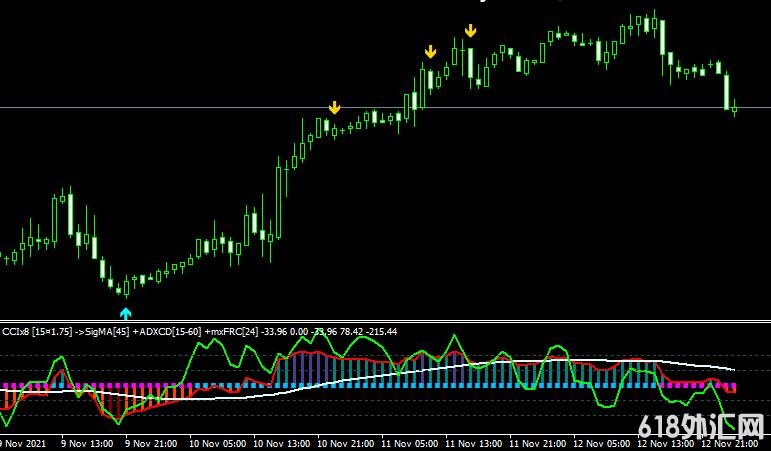Image resolution: width=771 pixels, height=451 pixels.
Task: Select the highest yellow down arrow signal
Action: click(x=471, y=31)
